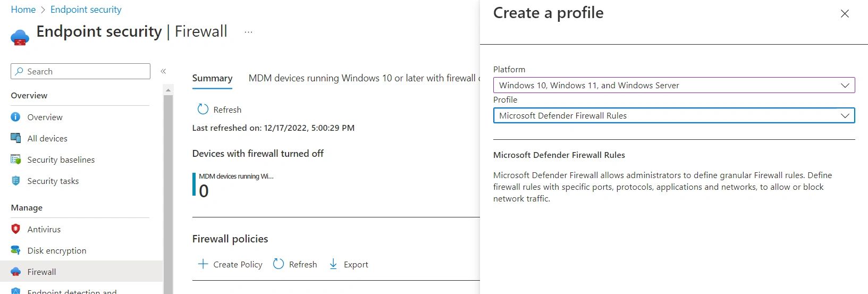Open the Platform dropdown
868x294 pixels.
click(674, 85)
